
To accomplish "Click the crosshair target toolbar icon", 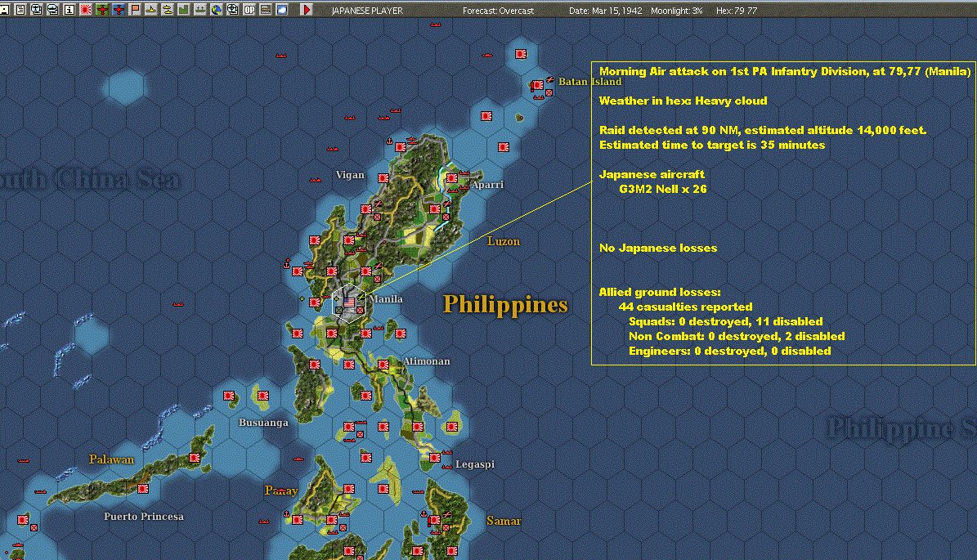I will click(232, 9).
